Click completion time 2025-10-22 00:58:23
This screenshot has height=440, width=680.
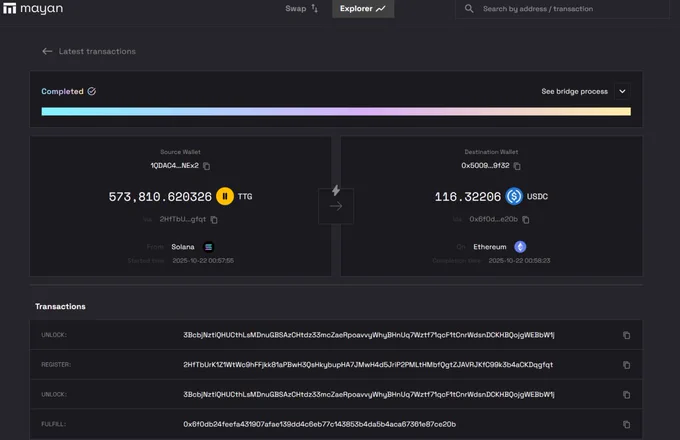pyautogui.click(x=519, y=261)
